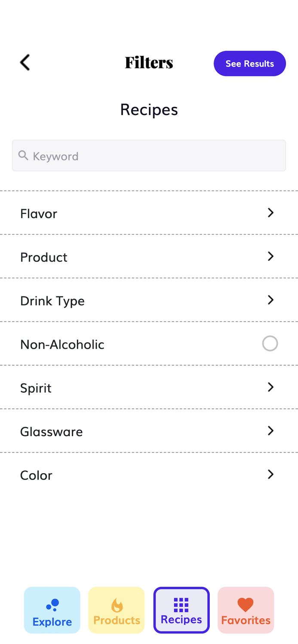Open the Flavor filter chevron
The width and height of the screenshot is (298, 644).
coord(270,213)
